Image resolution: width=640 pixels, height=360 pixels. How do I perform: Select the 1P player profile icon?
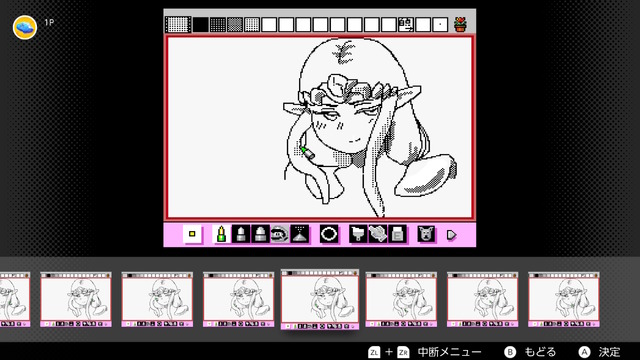[25, 27]
